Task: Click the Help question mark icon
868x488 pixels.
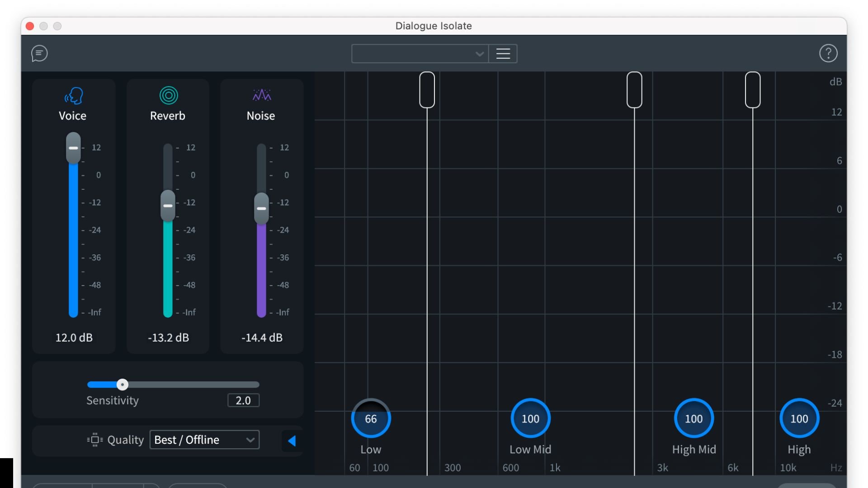Action: [829, 53]
